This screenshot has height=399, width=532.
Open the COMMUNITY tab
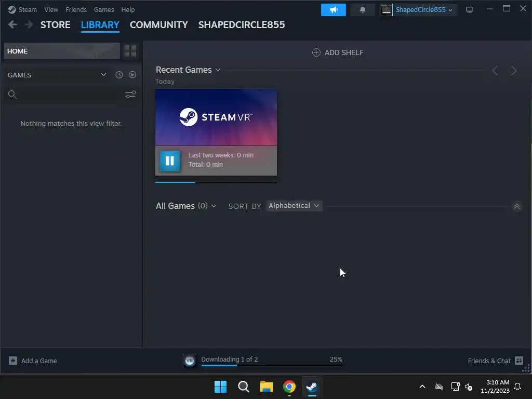159,25
